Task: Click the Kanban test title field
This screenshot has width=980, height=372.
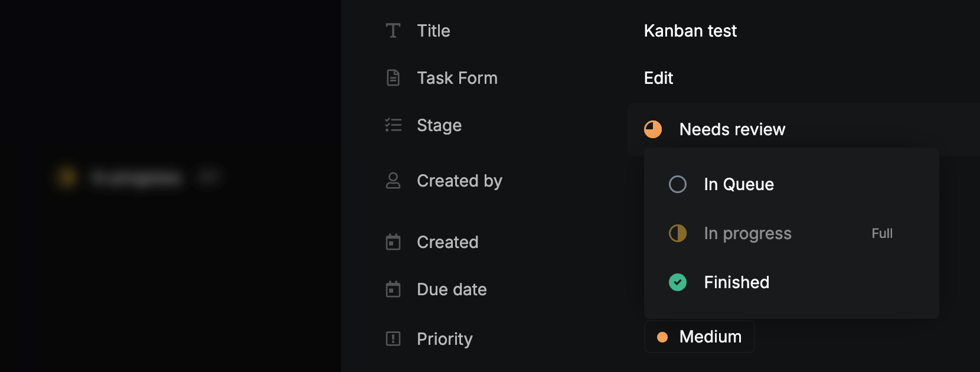Action: [x=690, y=31]
